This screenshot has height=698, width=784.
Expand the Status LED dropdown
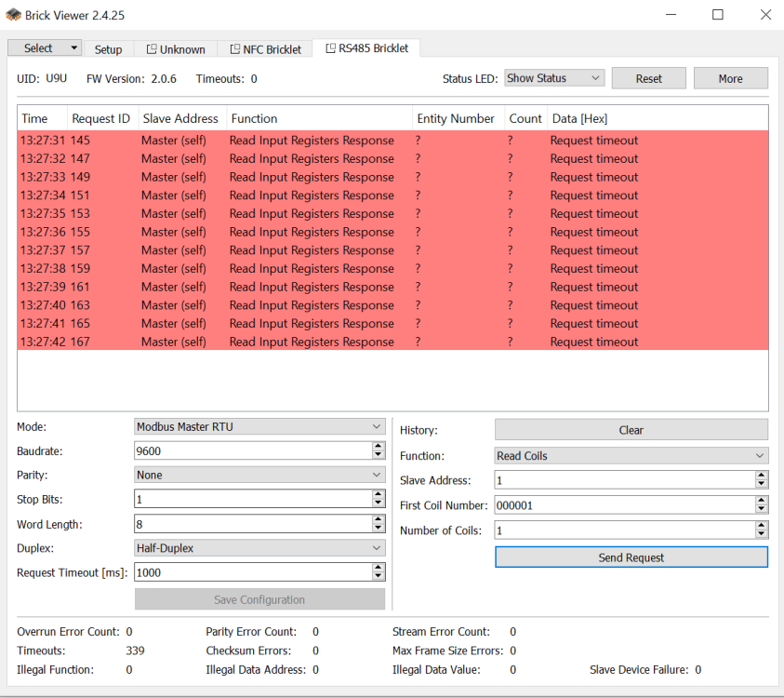554,78
